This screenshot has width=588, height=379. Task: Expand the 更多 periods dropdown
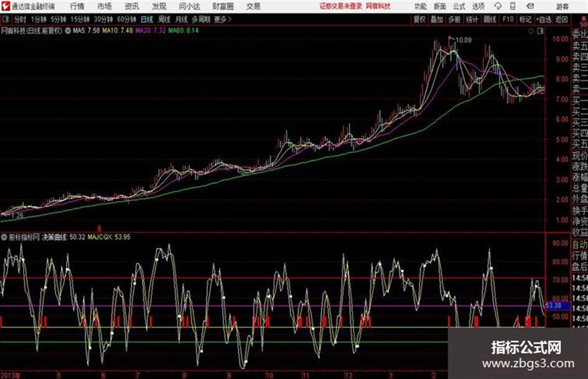click(x=223, y=19)
